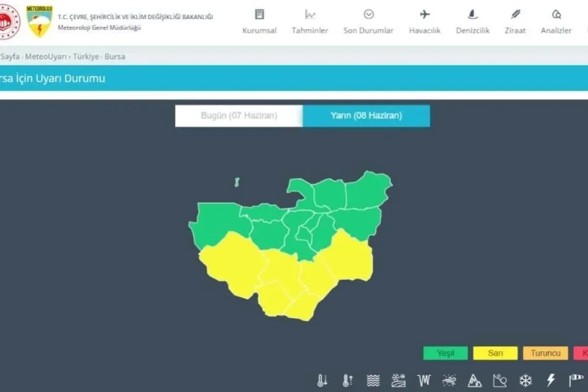Switch to Yarın (08 Haziran) tab
Image resolution: width=588 pixels, height=392 pixels.
pyautogui.click(x=367, y=116)
